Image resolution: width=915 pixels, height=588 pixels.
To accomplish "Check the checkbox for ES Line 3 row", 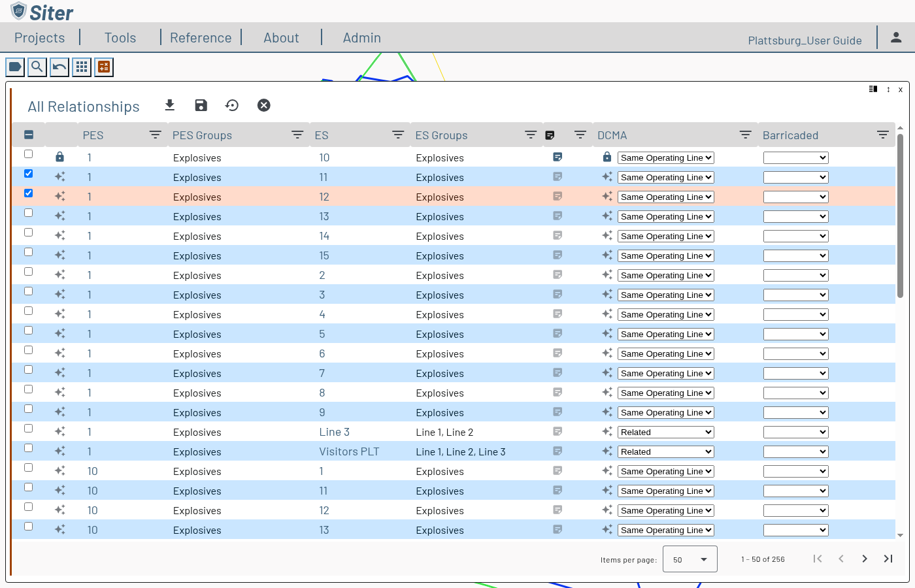I will click(x=28, y=429).
